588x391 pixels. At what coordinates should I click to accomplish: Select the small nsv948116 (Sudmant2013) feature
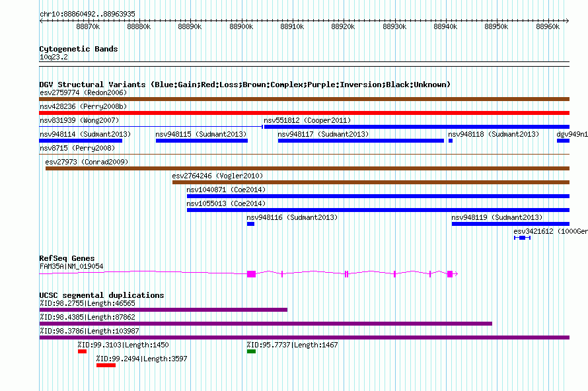(x=250, y=224)
